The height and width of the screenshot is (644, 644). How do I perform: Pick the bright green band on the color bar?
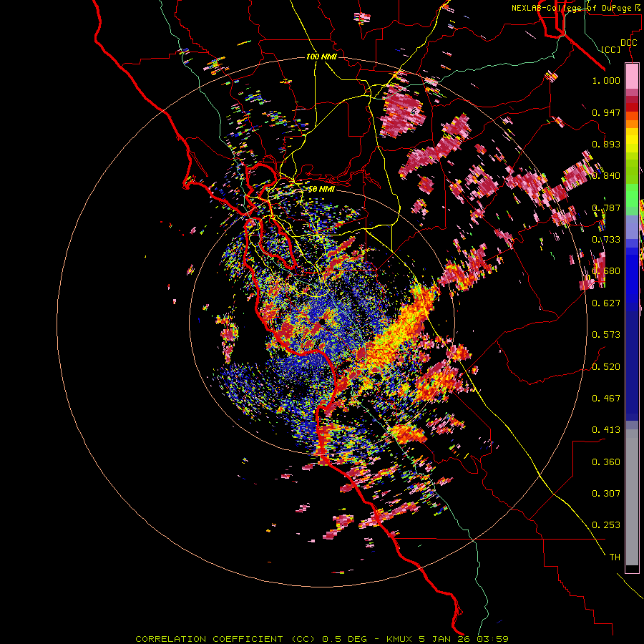pos(632,195)
